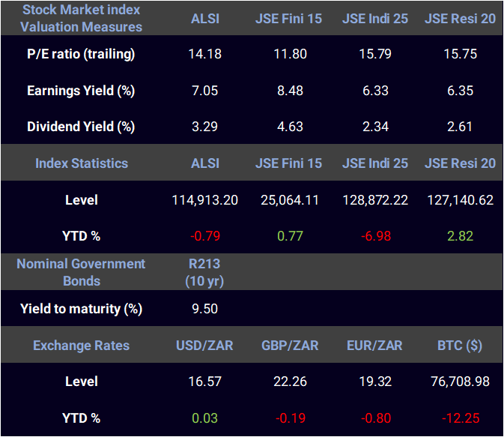The height and width of the screenshot is (437, 504).
Task: Click the Index Statistics section header
Action: [82, 163]
